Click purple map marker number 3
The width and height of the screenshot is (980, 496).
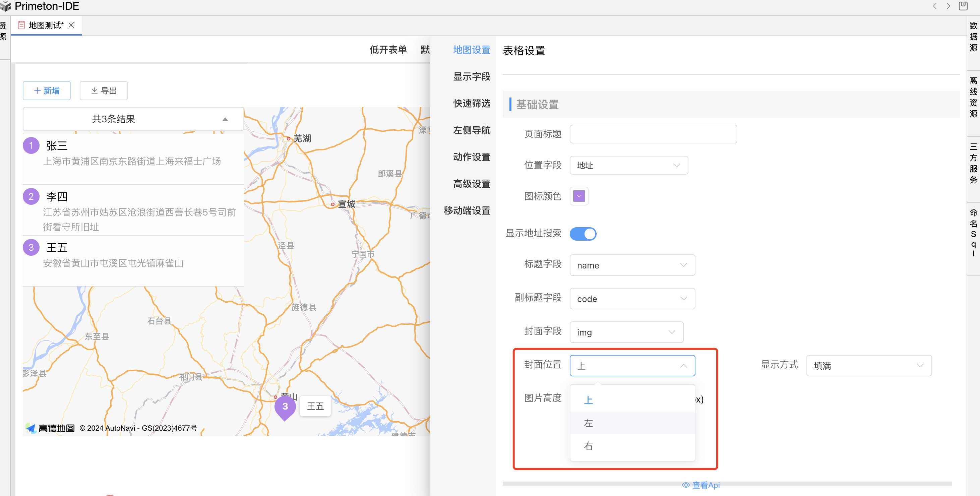285,406
